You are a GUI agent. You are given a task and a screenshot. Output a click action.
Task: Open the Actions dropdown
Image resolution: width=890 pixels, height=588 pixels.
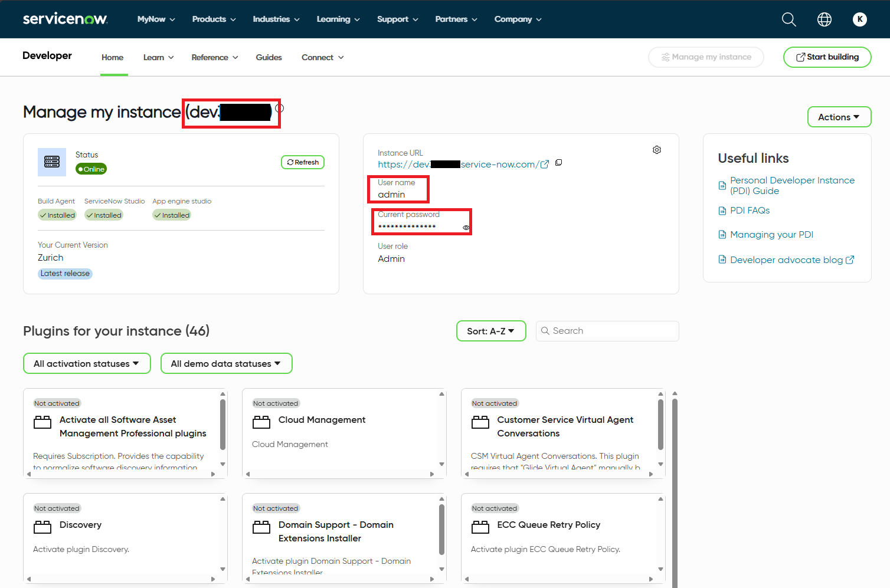839,116
